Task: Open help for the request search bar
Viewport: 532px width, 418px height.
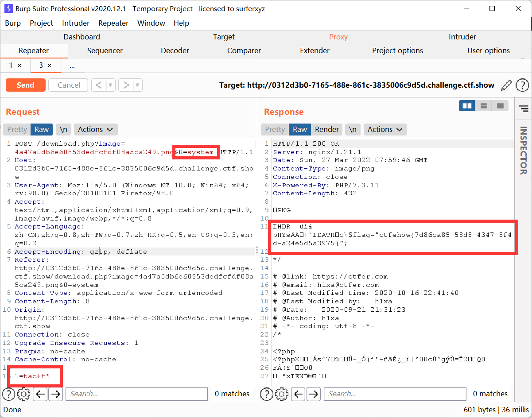Action: pos(8,394)
